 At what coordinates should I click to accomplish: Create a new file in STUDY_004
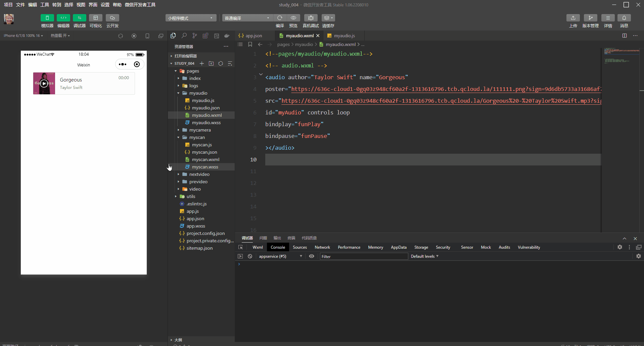pyautogui.click(x=202, y=63)
